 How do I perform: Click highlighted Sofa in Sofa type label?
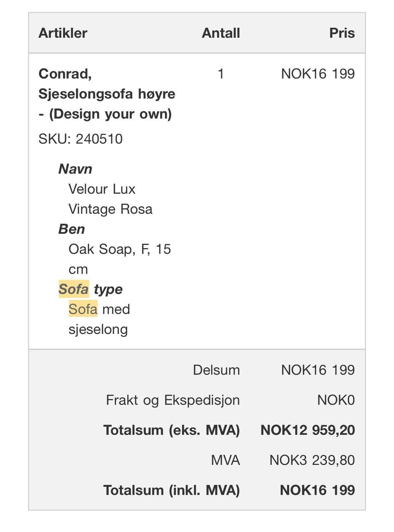73,289
